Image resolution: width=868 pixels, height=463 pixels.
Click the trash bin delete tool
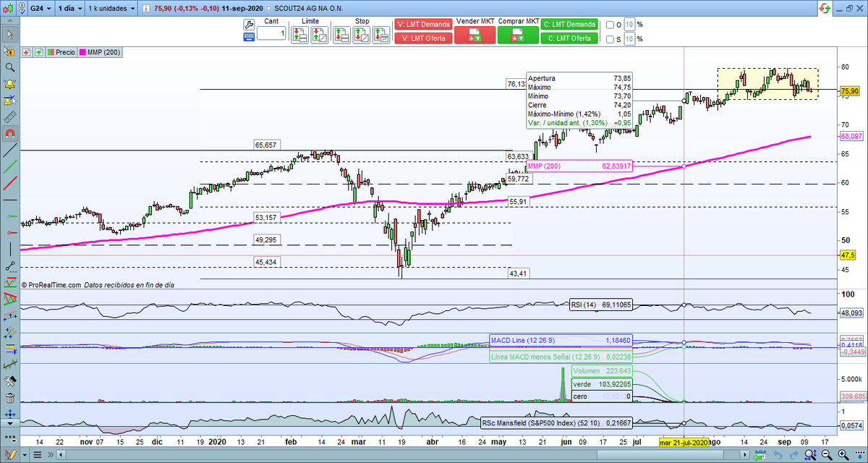pos(9,398)
